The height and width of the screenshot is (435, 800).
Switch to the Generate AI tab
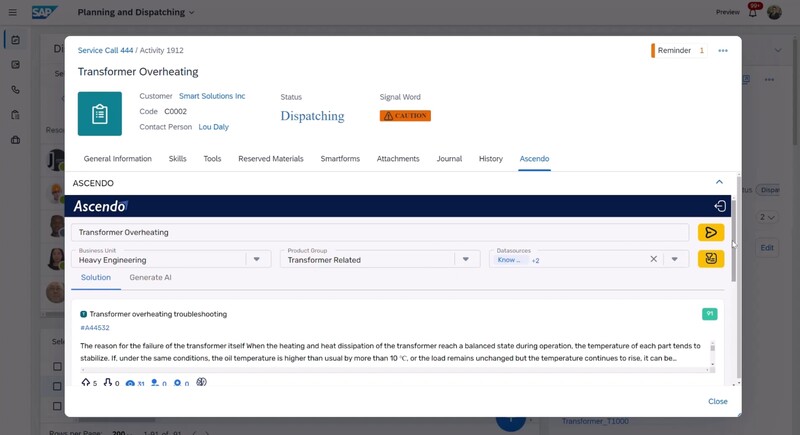(150, 277)
